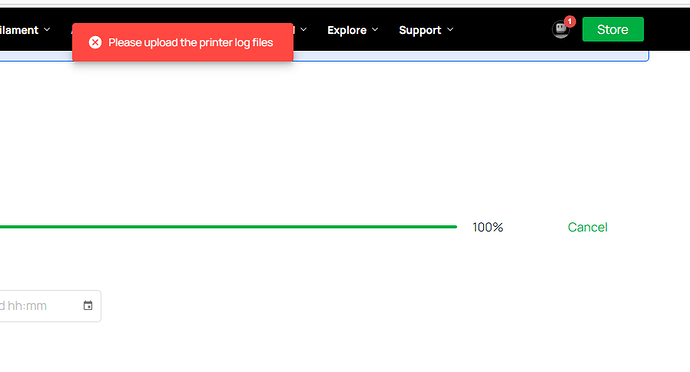Expand the Explore menu chevron

tap(375, 29)
